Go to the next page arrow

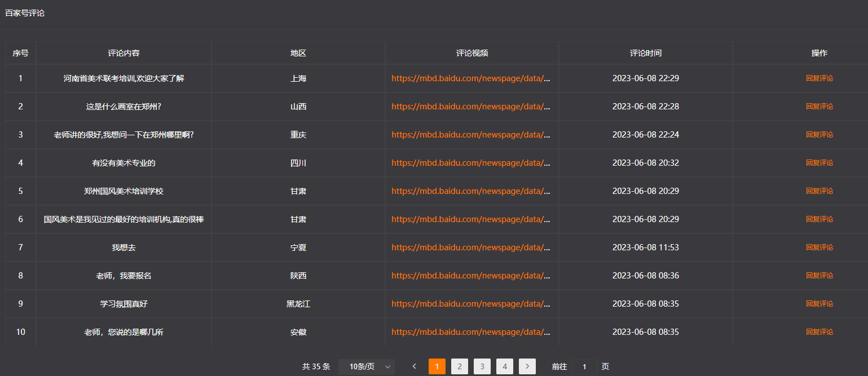(x=527, y=366)
